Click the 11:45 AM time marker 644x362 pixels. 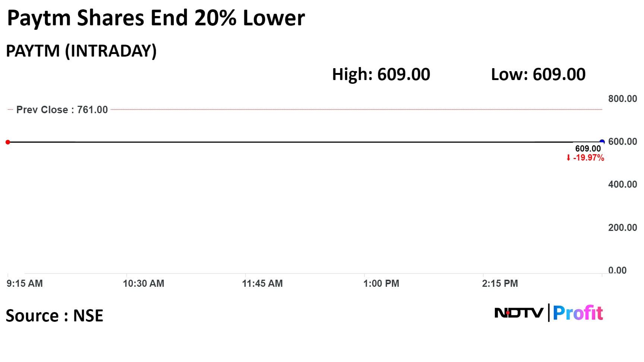tap(262, 283)
